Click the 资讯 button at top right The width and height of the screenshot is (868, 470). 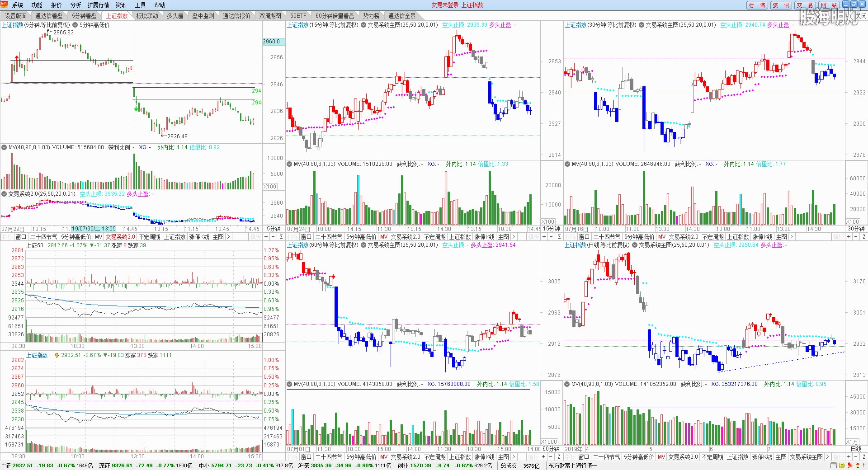tap(781, 5)
